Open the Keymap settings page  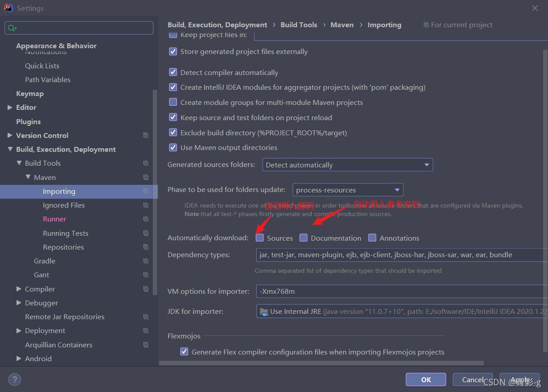coord(30,93)
